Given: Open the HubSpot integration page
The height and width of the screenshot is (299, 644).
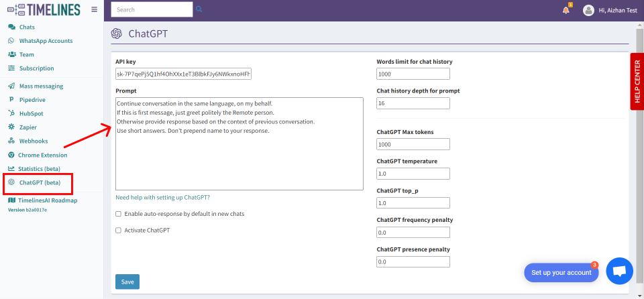Looking at the screenshot, I should point(31,113).
